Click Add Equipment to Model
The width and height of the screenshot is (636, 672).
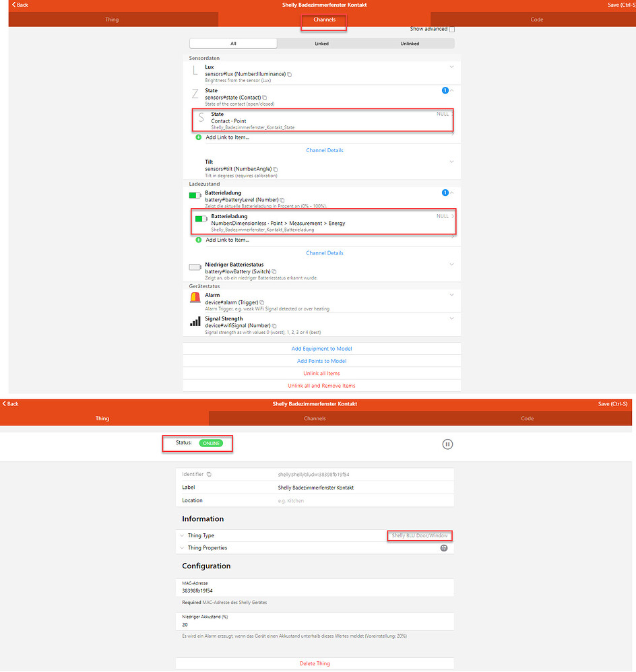pos(321,348)
